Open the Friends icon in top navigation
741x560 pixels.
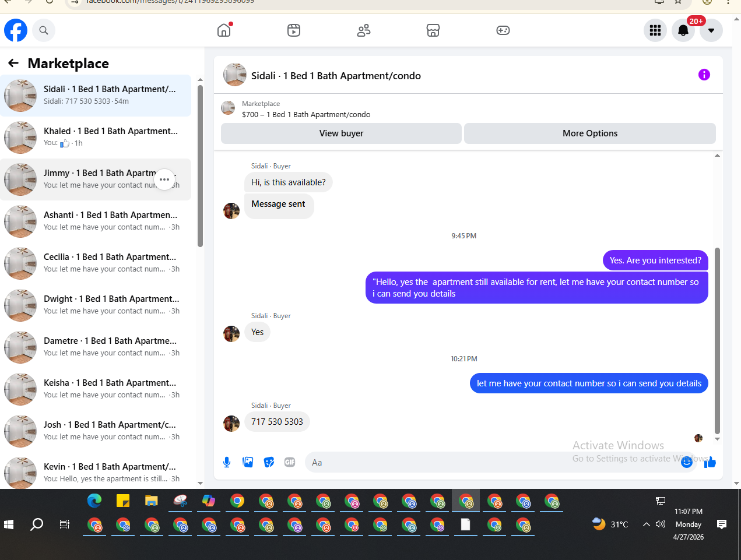(364, 30)
